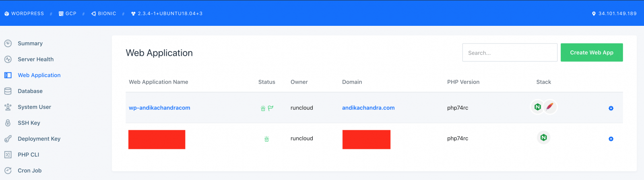Screen dimensions: 644x180
Task: Click the Database cylinder icon
Action: pos(8,91)
